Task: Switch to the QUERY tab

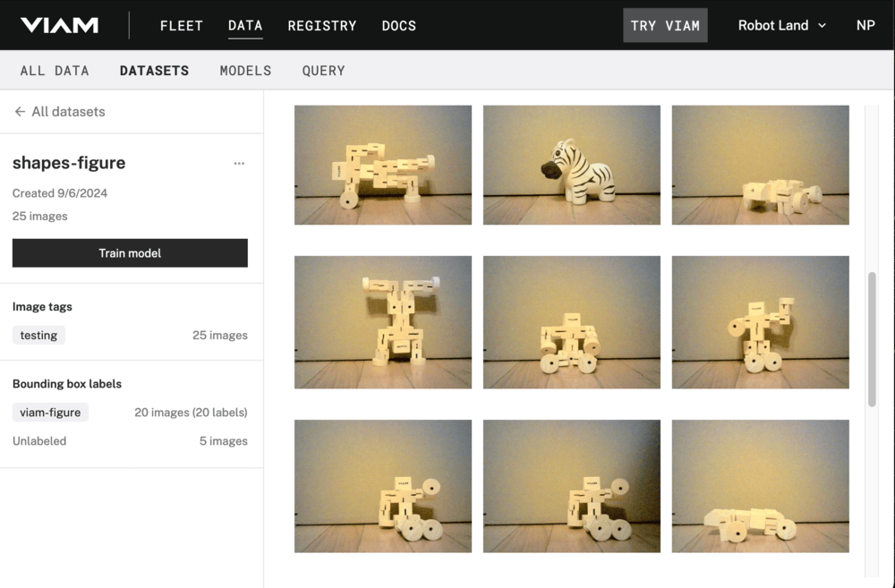Action: (x=323, y=70)
